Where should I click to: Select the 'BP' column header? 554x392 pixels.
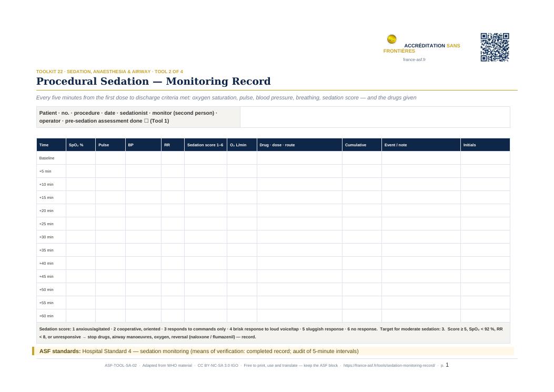(143, 145)
